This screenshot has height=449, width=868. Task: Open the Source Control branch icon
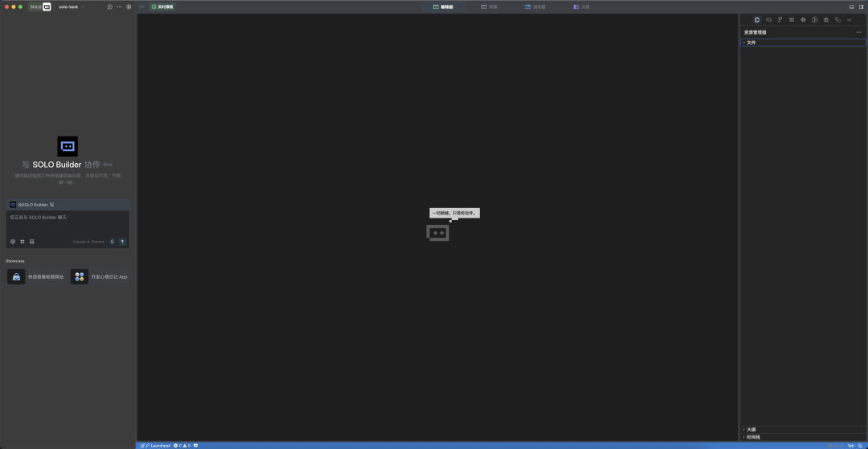pyautogui.click(x=780, y=20)
